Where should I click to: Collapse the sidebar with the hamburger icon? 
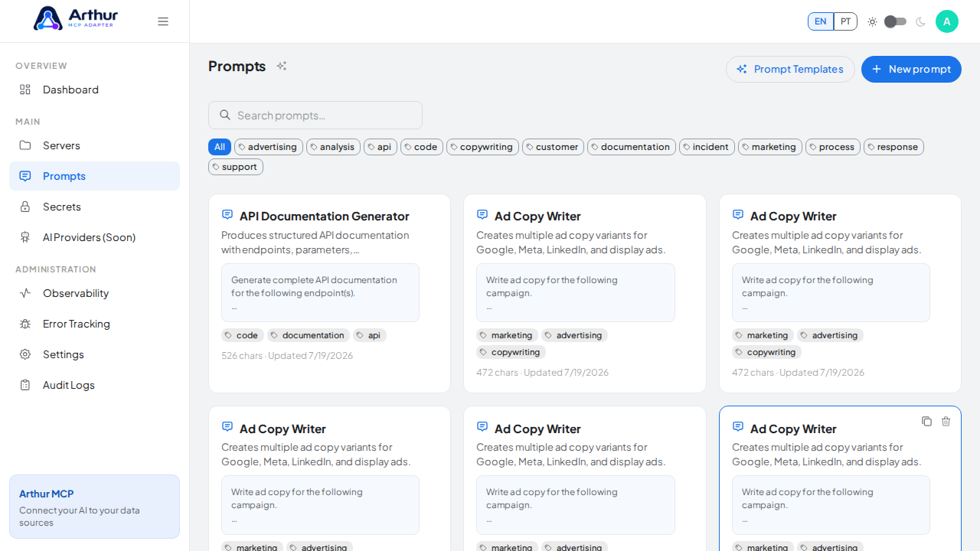coord(163,21)
